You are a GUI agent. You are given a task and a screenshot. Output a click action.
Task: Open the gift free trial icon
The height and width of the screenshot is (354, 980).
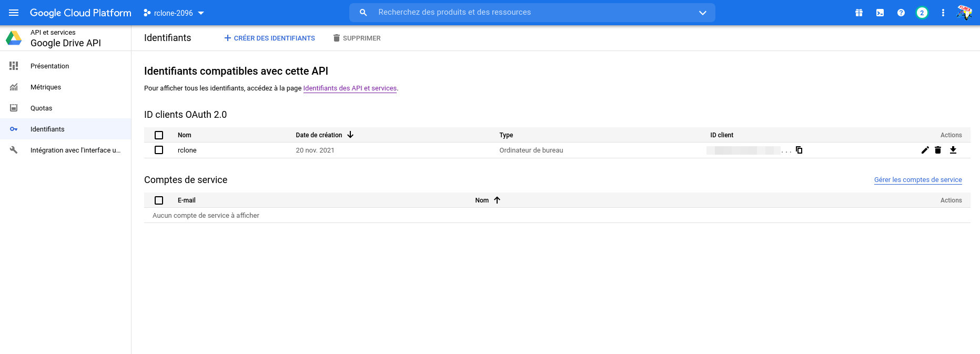tap(859, 13)
